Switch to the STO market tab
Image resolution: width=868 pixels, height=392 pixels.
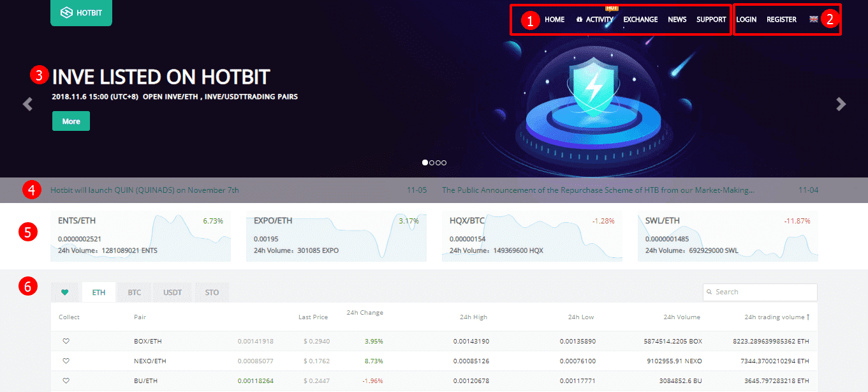pyautogui.click(x=212, y=292)
